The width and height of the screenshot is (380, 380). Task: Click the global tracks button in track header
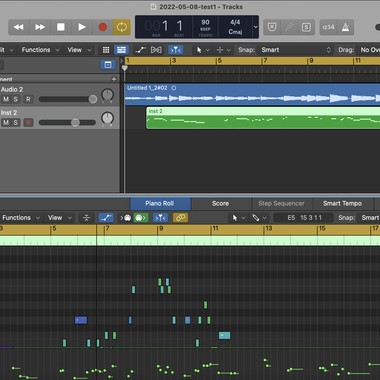(108, 65)
